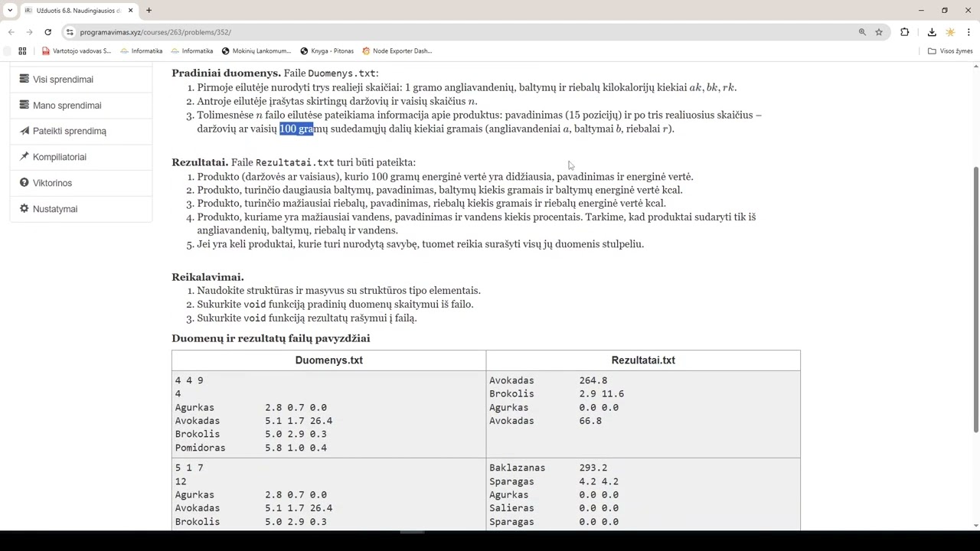
Task: Click the sun-shaped profile icon
Action: pos(950,32)
